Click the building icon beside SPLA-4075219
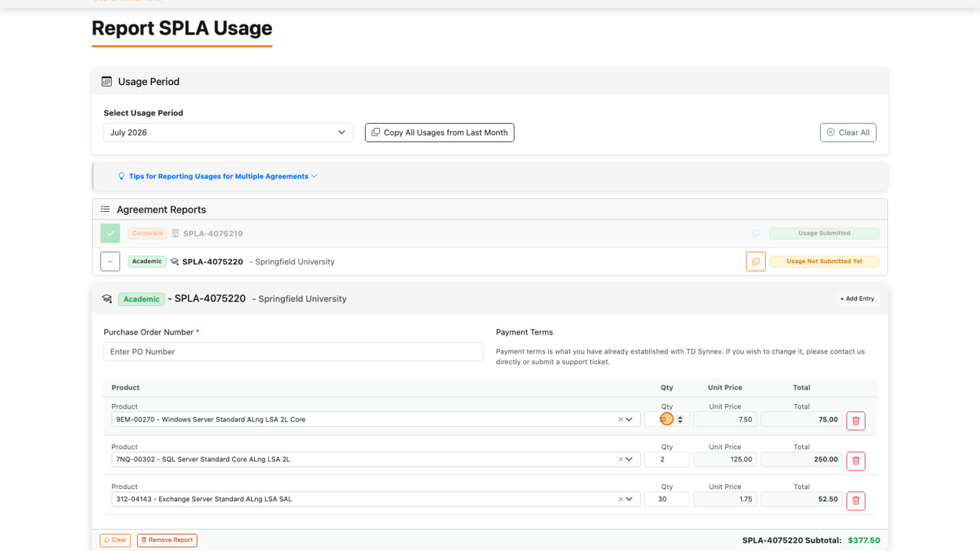 pos(175,233)
